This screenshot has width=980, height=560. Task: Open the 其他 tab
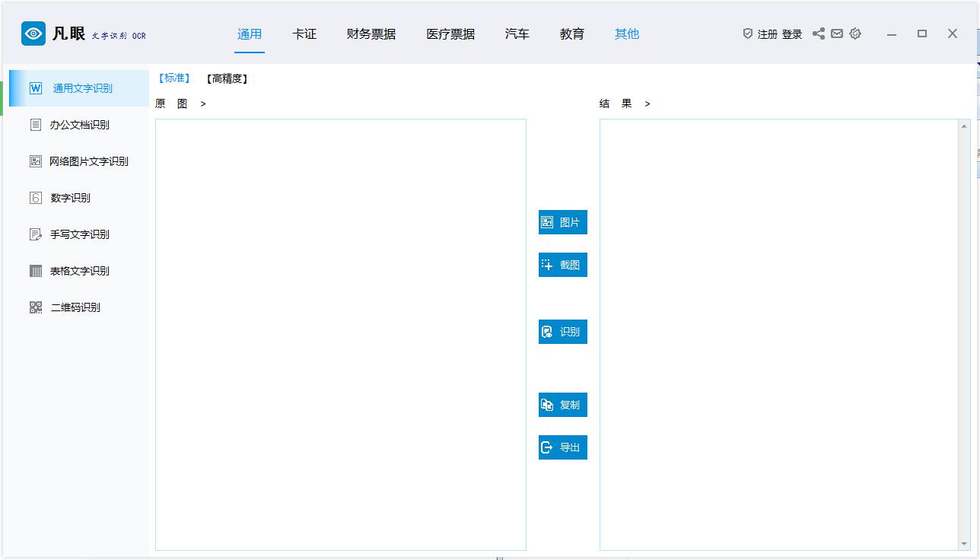pyautogui.click(x=627, y=34)
